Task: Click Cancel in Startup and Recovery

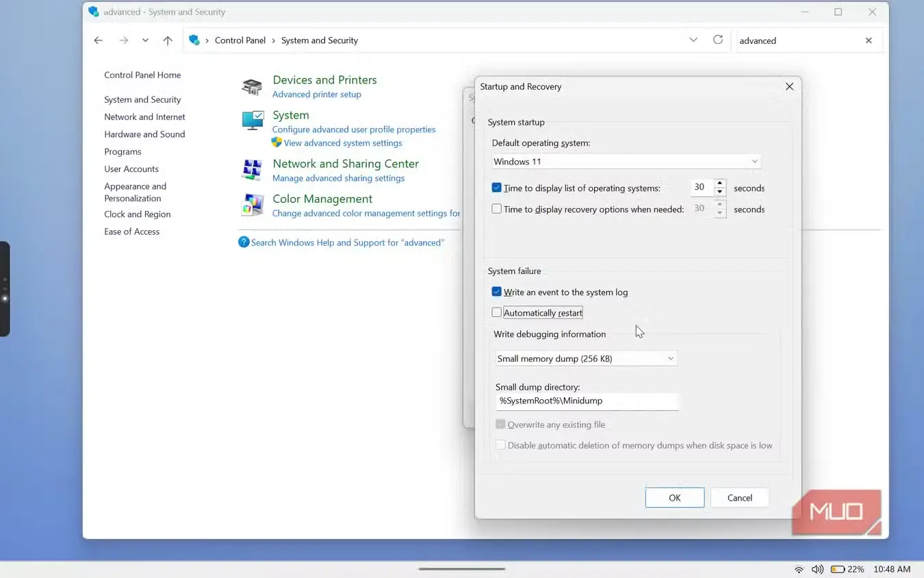Action: (x=740, y=498)
